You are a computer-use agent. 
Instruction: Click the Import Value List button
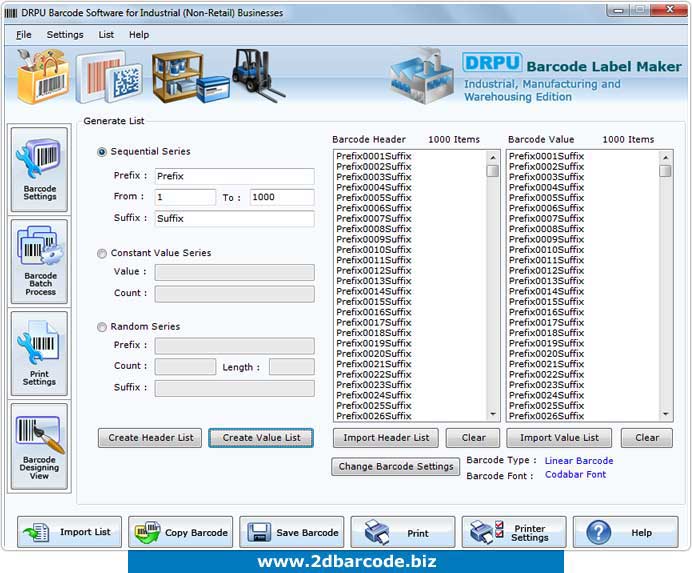560,438
